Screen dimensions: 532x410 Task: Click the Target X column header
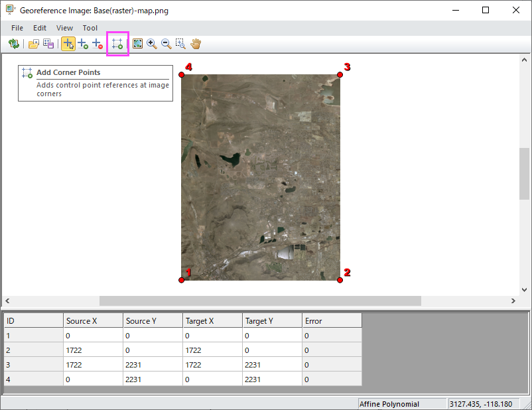coord(213,320)
